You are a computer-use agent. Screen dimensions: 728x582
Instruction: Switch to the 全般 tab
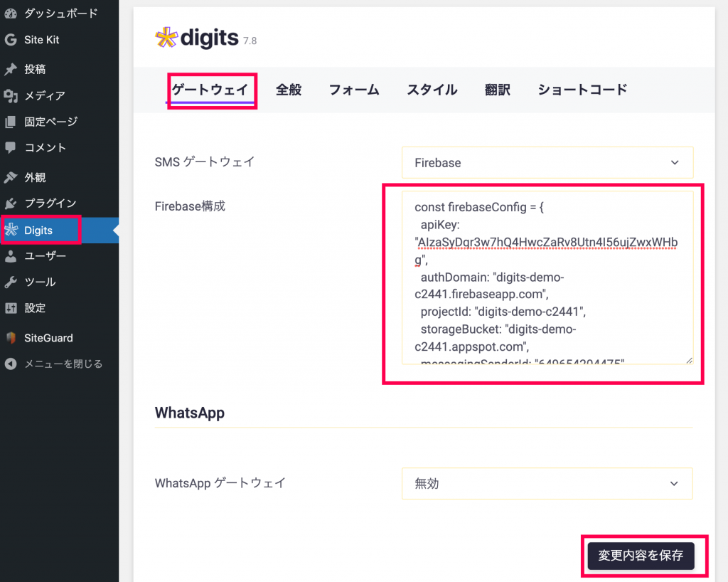tap(289, 90)
